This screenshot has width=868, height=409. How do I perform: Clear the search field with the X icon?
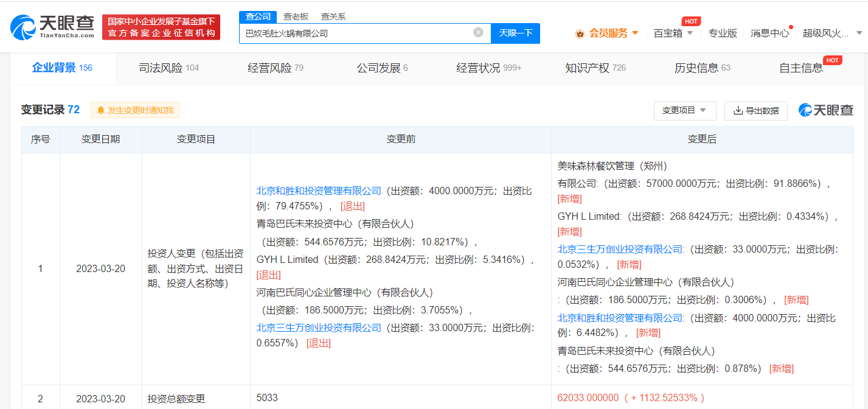click(478, 33)
